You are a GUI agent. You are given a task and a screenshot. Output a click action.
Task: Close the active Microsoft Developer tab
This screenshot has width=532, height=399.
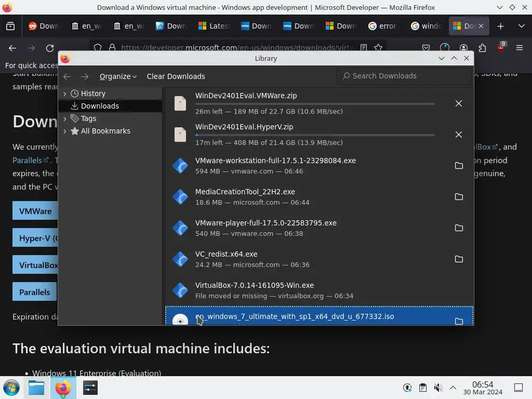(x=481, y=26)
